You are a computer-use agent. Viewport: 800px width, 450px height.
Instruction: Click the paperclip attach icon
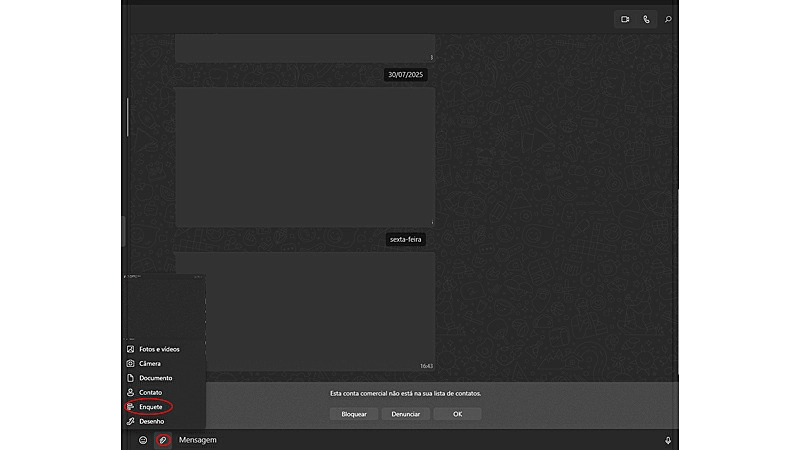point(163,440)
